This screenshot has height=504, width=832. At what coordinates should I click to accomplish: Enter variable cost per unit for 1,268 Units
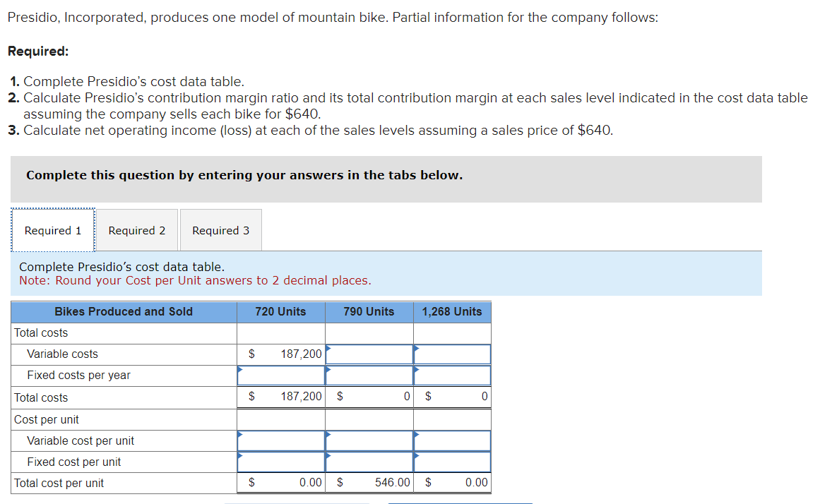coord(452,441)
